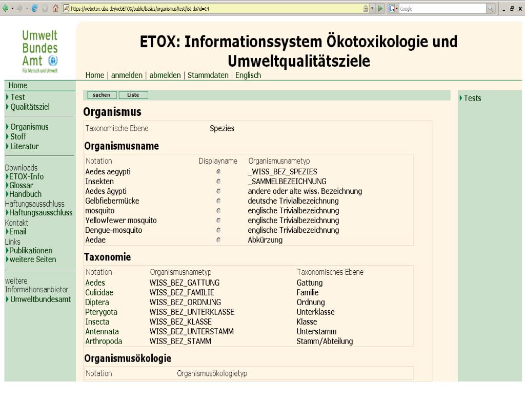Open Home in the left sidebar
The width and height of the screenshot is (525, 420).
18,86
